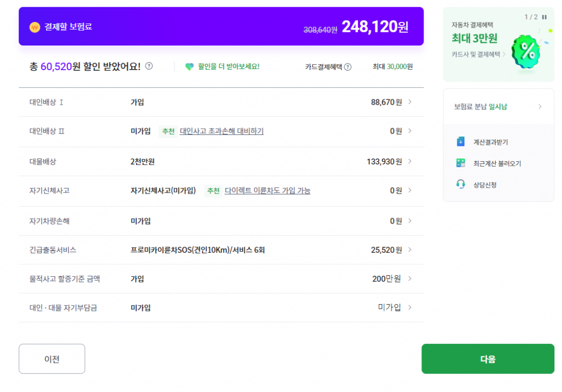562x392 pixels.
Task: Click the 상담신청 headset icon
Action: coord(460,184)
